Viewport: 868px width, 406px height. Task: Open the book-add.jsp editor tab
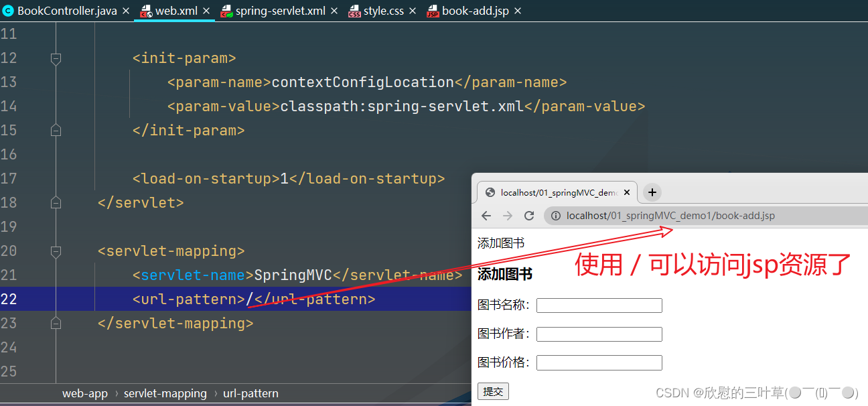pos(476,11)
